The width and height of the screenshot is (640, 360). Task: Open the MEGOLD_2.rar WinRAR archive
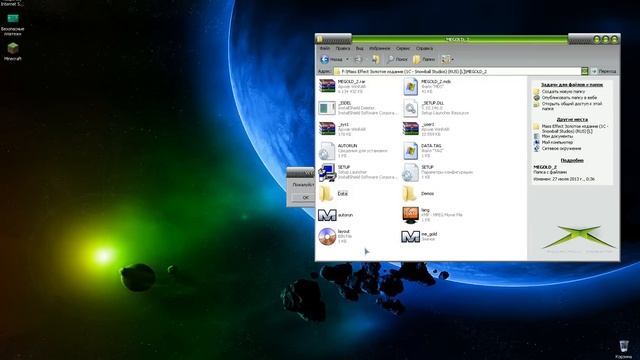click(x=342, y=87)
